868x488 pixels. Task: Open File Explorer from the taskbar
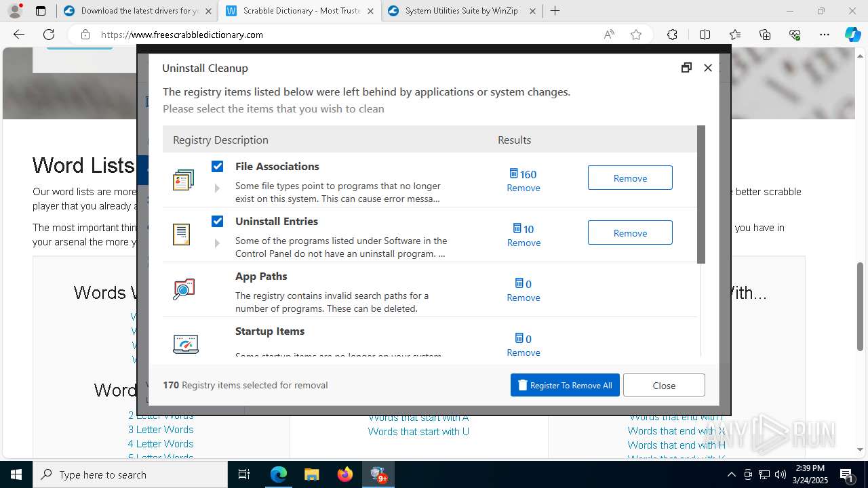click(x=311, y=474)
